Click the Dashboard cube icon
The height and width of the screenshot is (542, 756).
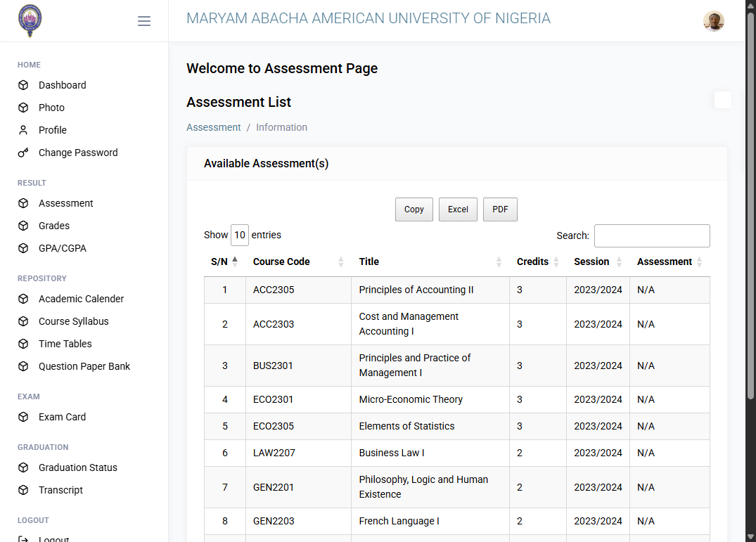pyautogui.click(x=23, y=85)
